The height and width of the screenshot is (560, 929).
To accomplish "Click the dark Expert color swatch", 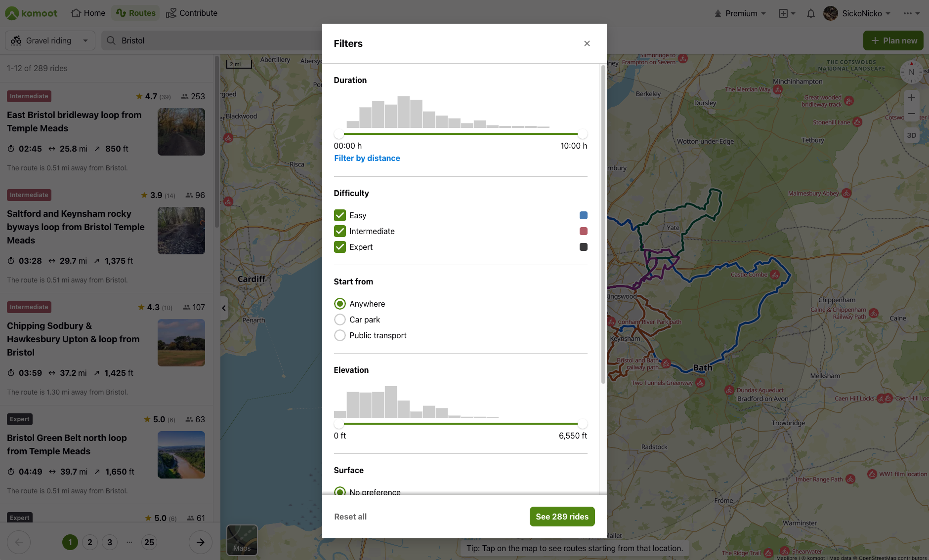I will click(584, 247).
